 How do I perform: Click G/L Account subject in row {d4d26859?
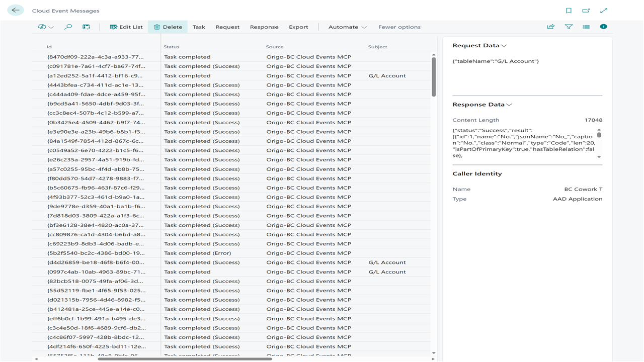point(387,262)
